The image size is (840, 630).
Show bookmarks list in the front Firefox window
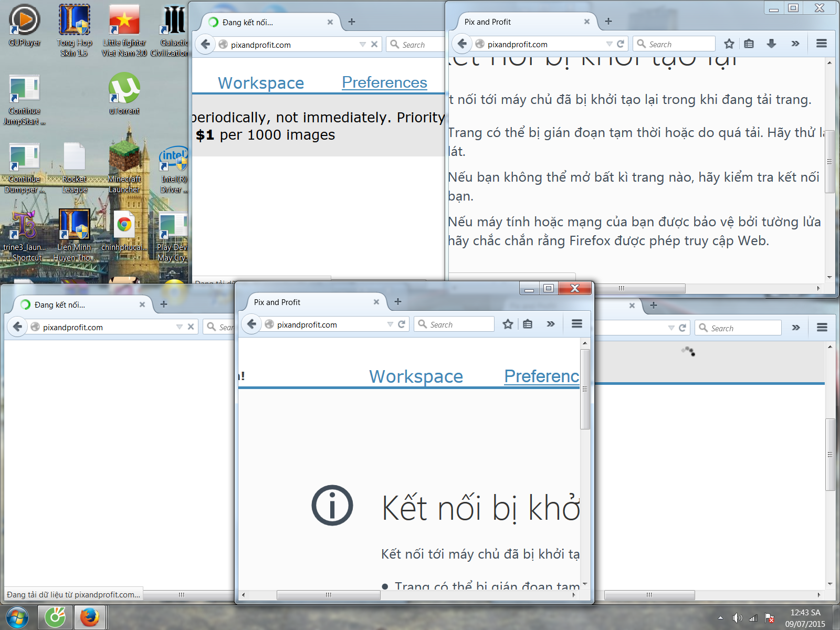pyautogui.click(x=528, y=324)
